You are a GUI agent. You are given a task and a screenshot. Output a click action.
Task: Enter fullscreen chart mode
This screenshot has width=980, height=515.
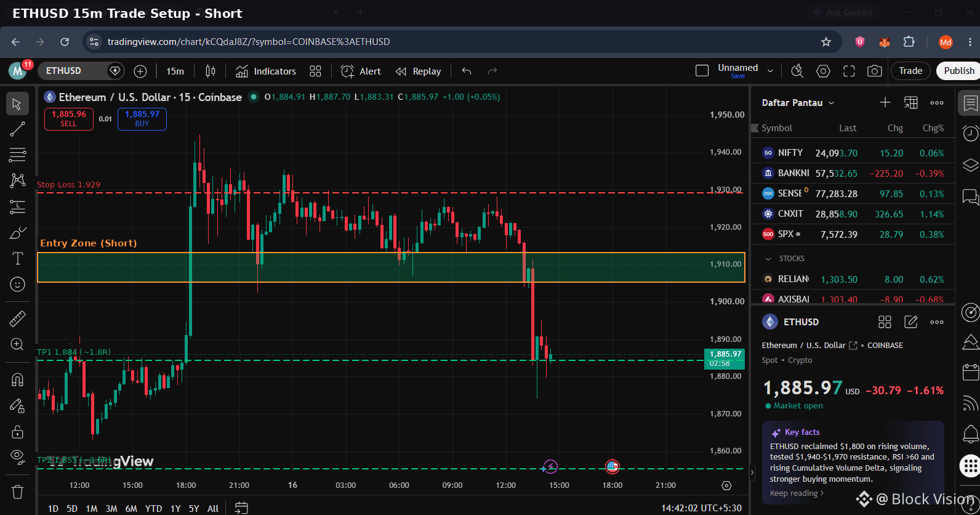(849, 71)
